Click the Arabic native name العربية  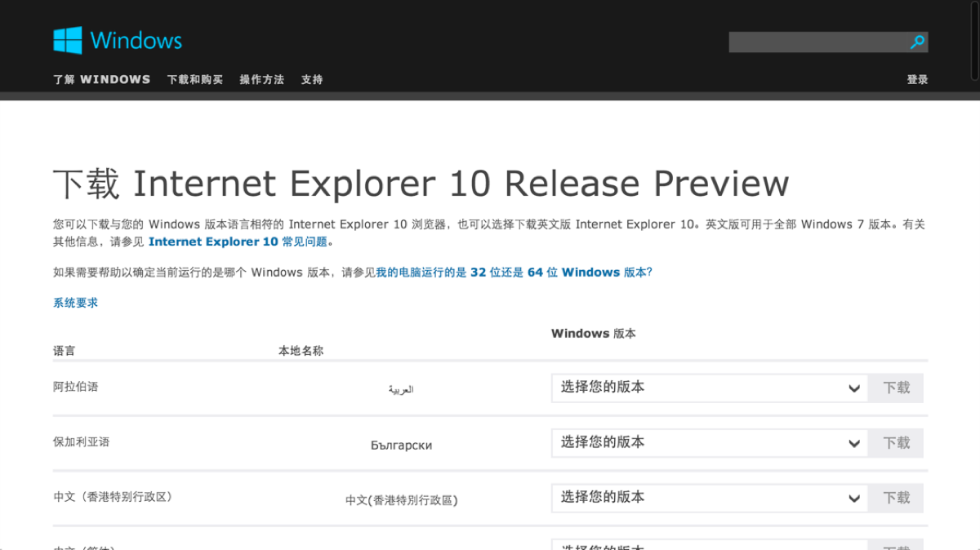point(401,390)
